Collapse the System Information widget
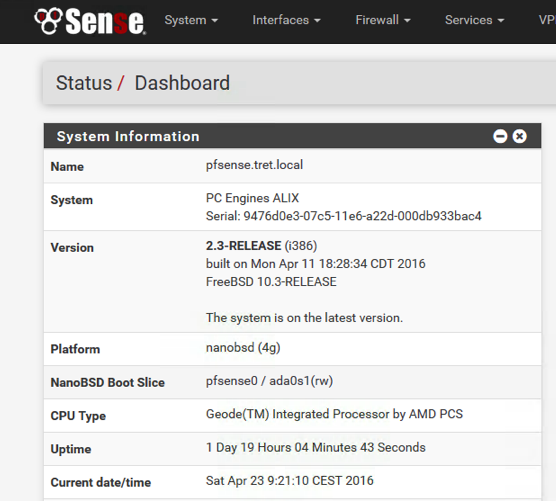 [500, 136]
